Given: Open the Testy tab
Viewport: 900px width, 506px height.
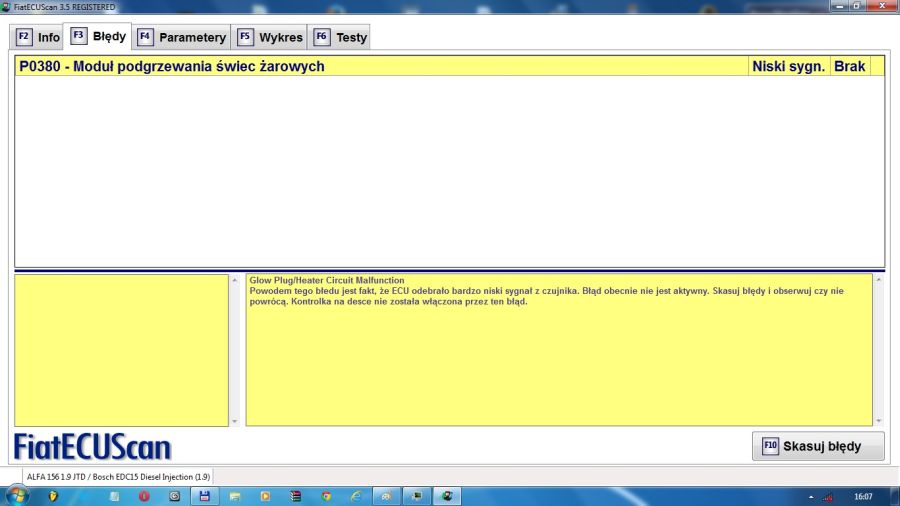Looking at the screenshot, I should pos(339,37).
